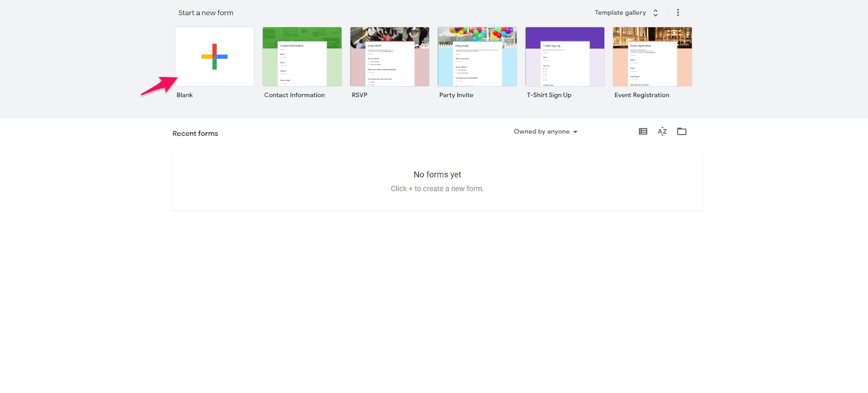Image resolution: width=868 pixels, height=393 pixels.
Task: Click the Party Invite label
Action: (x=456, y=95)
